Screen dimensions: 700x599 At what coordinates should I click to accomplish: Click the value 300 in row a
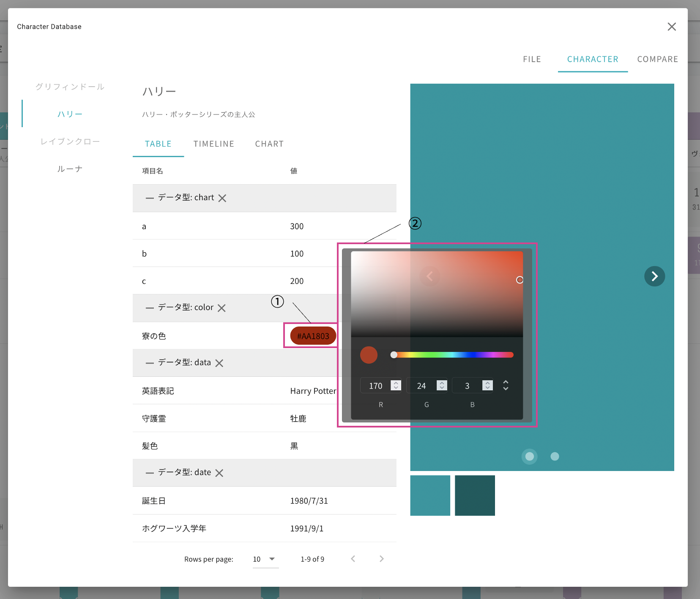pyautogui.click(x=297, y=226)
